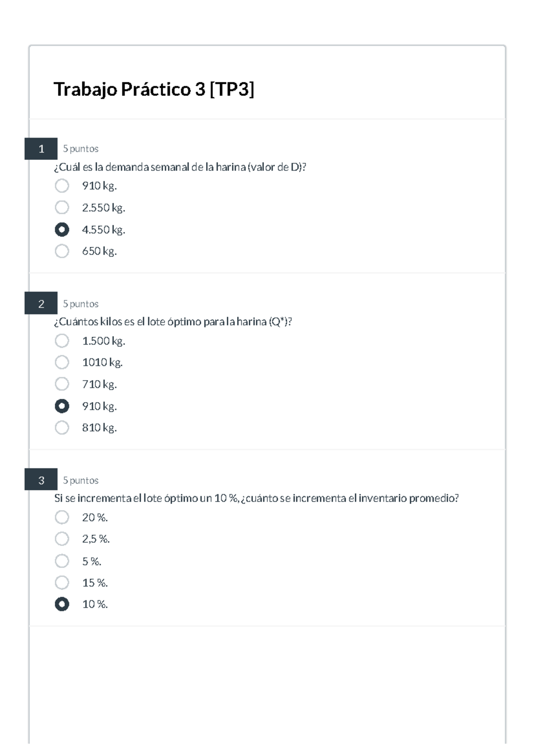Click the question 3 number badge
The width and height of the screenshot is (534, 756).
pos(41,480)
